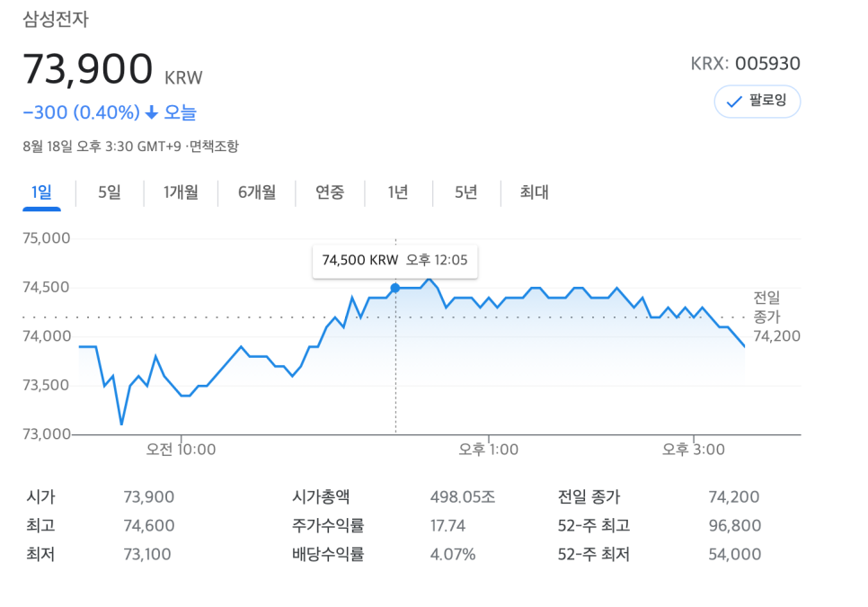
Task: Click the checkmark icon in 팔로잉
Action: 734,102
